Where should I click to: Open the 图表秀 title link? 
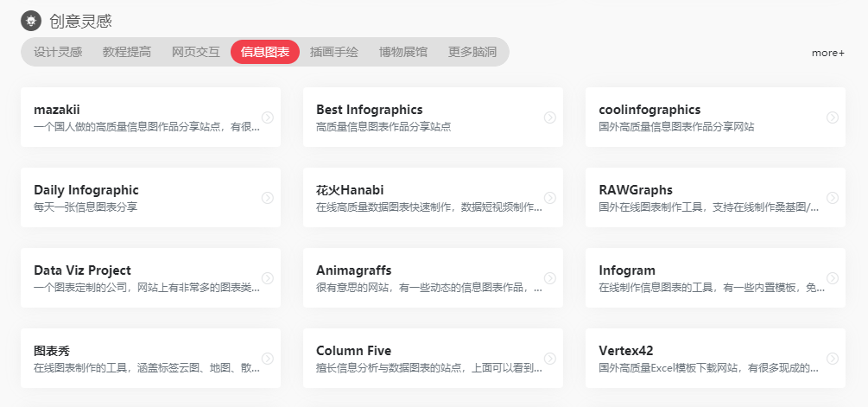click(x=52, y=351)
